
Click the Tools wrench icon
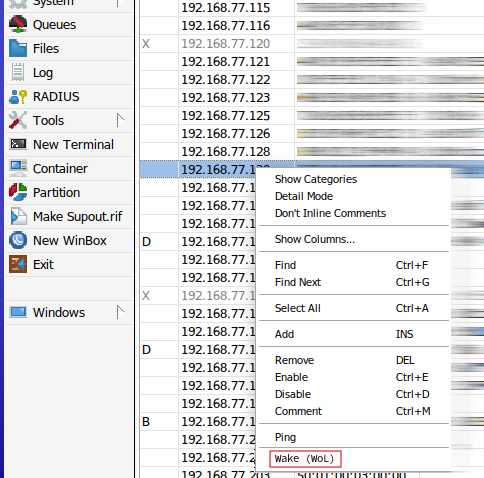pyautogui.click(x=18, y=120)
